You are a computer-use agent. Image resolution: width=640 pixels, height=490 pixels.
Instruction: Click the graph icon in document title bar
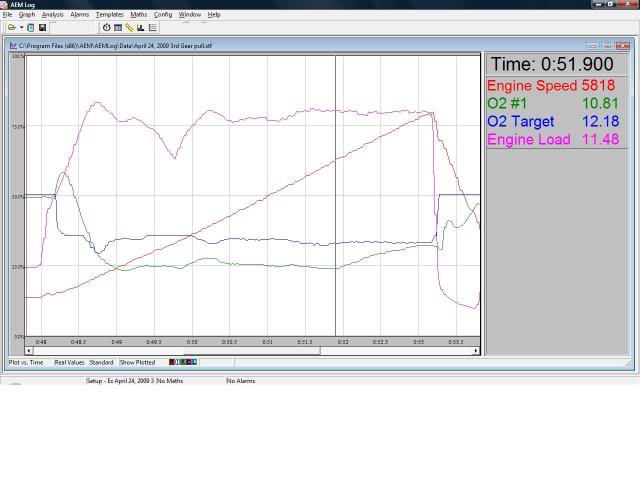tap(13, 46)
